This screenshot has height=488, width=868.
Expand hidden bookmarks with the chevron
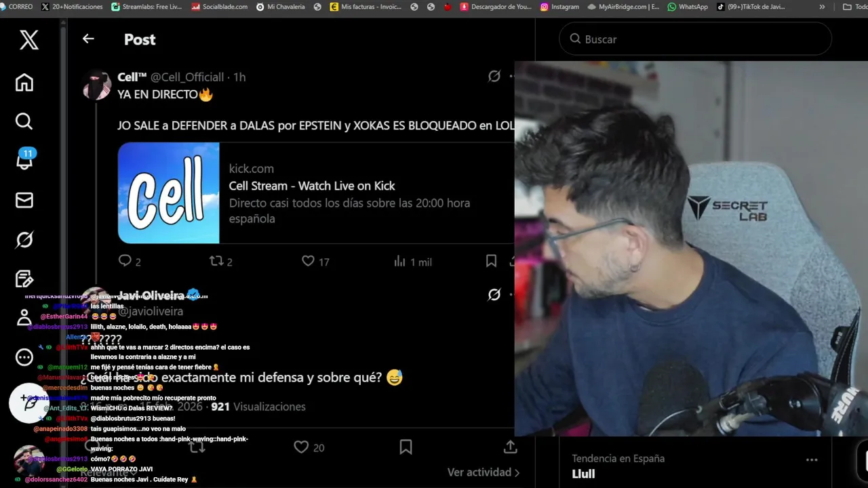tap(822, 7)
